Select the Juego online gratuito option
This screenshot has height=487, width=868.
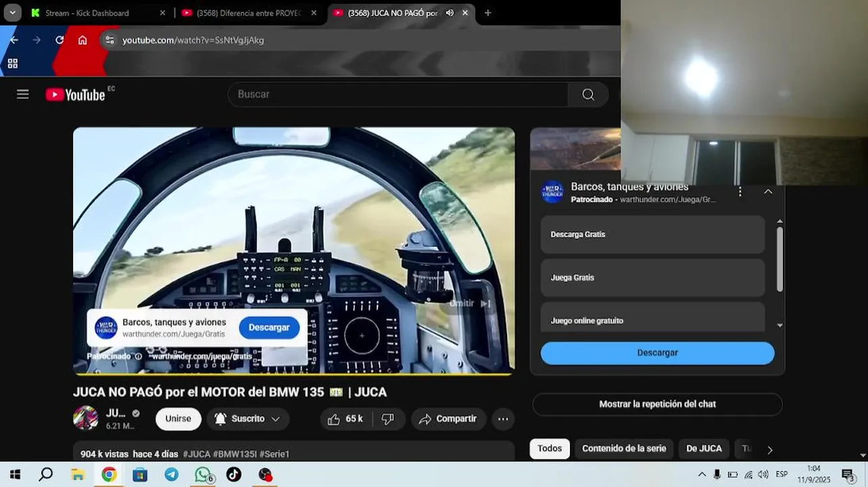652,318
